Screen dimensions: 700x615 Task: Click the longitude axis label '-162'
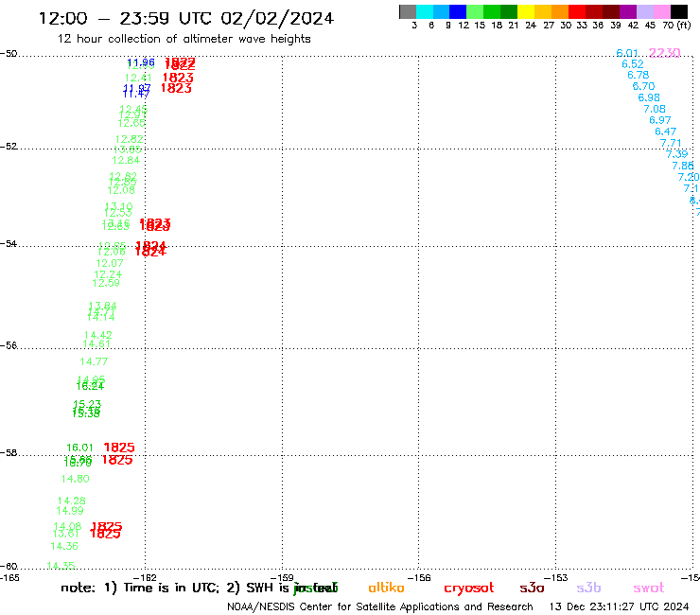(145, 577)
